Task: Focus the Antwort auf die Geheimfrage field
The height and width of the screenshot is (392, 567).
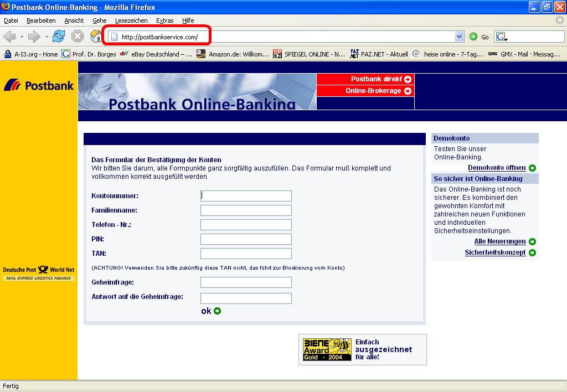Action: tap(246, 298)
